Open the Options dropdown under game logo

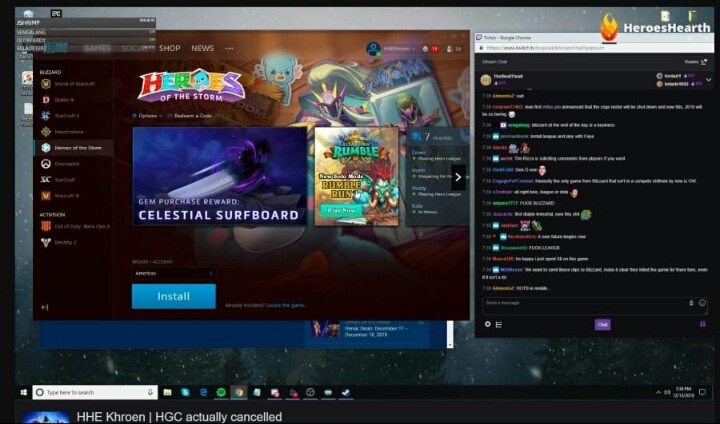click(147, 116)
